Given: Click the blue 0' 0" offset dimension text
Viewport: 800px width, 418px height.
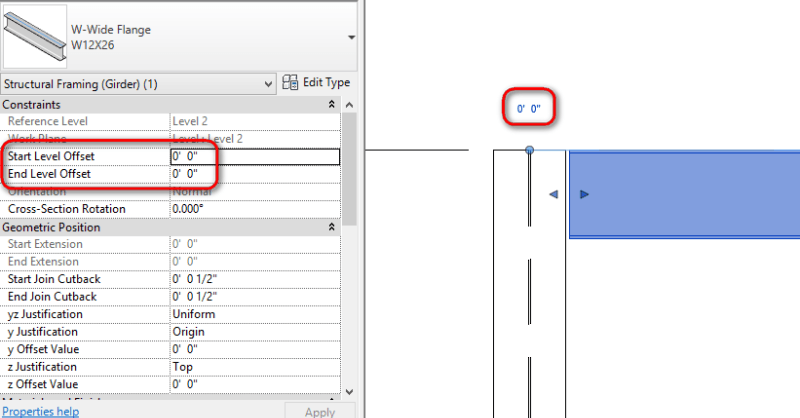Looking at the screenshot, I should click(x=528, y=108).
